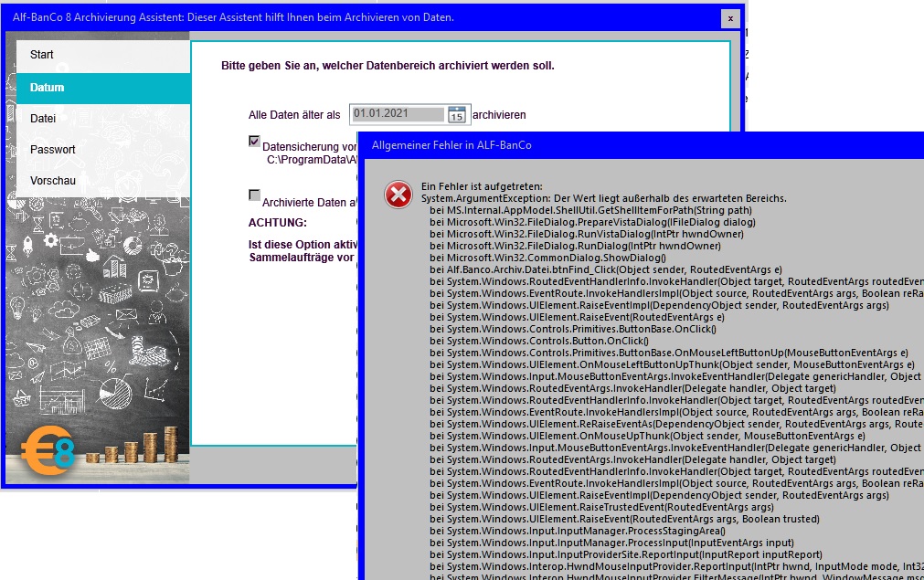Click the red error icon in dialog
Image resolution: width=924 pixels, height=580 pixels.
pyautogui.click(x=398, y=195)
